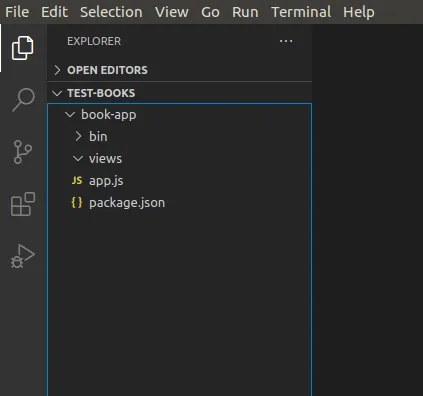Image resolution: width=423 pixels, height=396 pixels.
Task: Open the Explorer activity bar icon
Action: click(x=23, y=48)
